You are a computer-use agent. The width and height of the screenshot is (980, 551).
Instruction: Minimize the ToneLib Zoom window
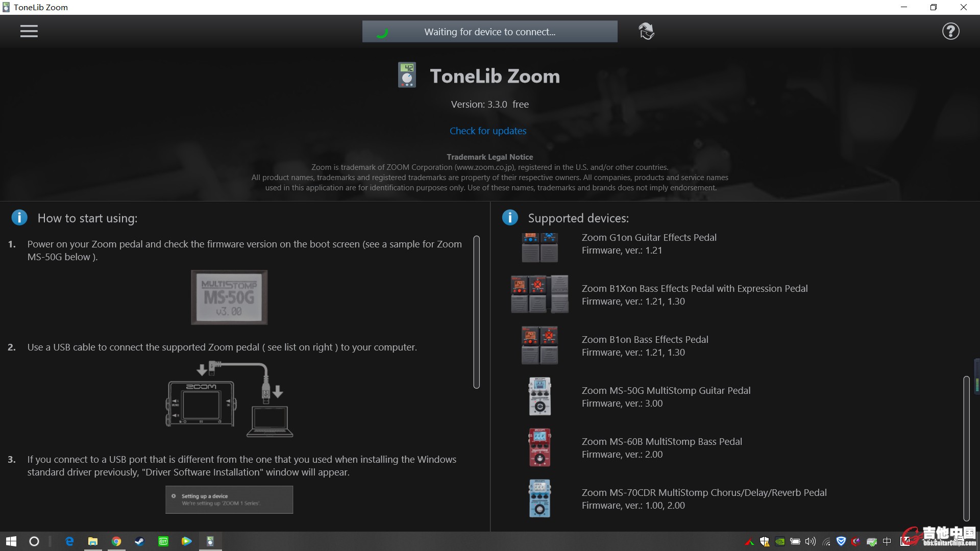pyautogui.click(x=904, y=7)
